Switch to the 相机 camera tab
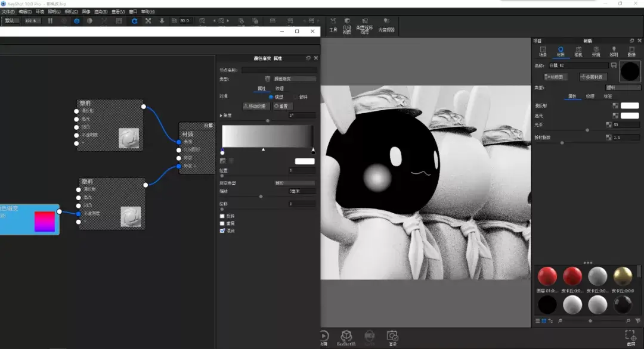644x349 pixels. click(x=578, y=52)
